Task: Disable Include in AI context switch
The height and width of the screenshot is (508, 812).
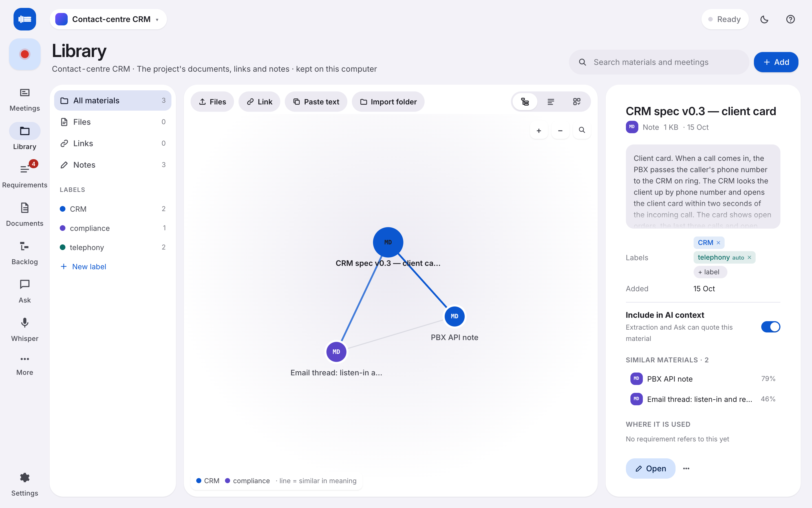Action: point(770,327)
